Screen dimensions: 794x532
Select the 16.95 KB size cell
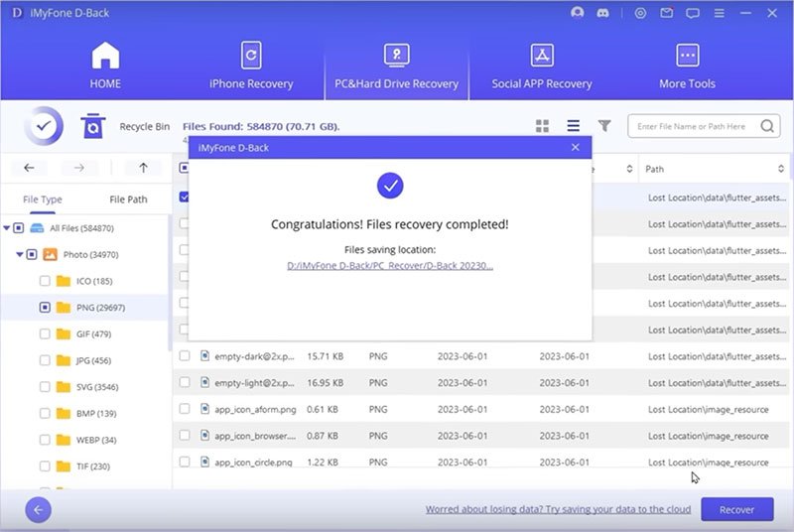[x=326, y=383]
